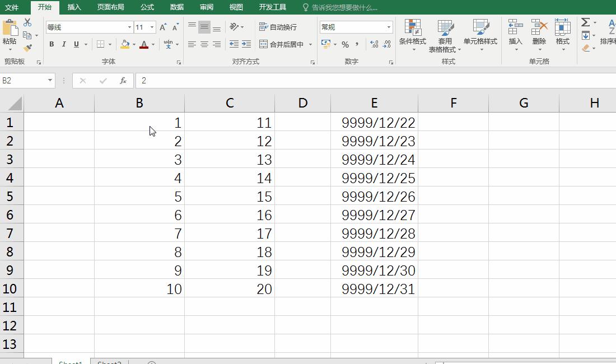Image resolution: width=616 pixels, height=364 pixels.
Task: Increase font size with large A icon
Action: pyautogui.click(x=163, y=27)
